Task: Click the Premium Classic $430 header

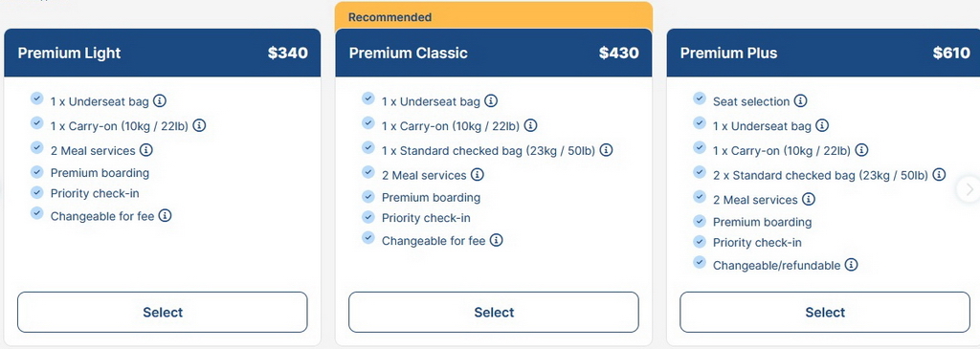Action: tap(494, 53)
